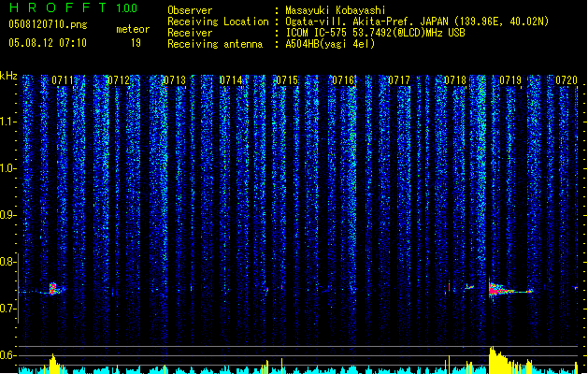Click the 0719 time marker

(510, 80)
